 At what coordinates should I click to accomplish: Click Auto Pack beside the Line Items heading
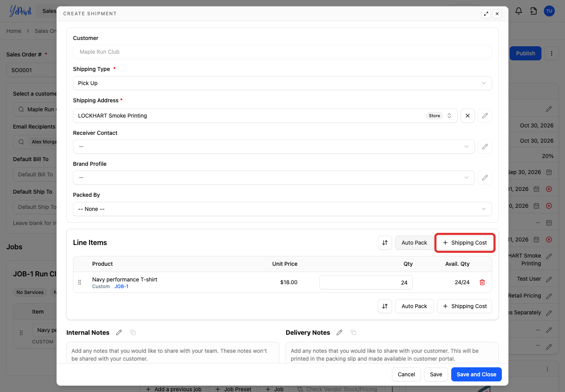click(414, 243)
